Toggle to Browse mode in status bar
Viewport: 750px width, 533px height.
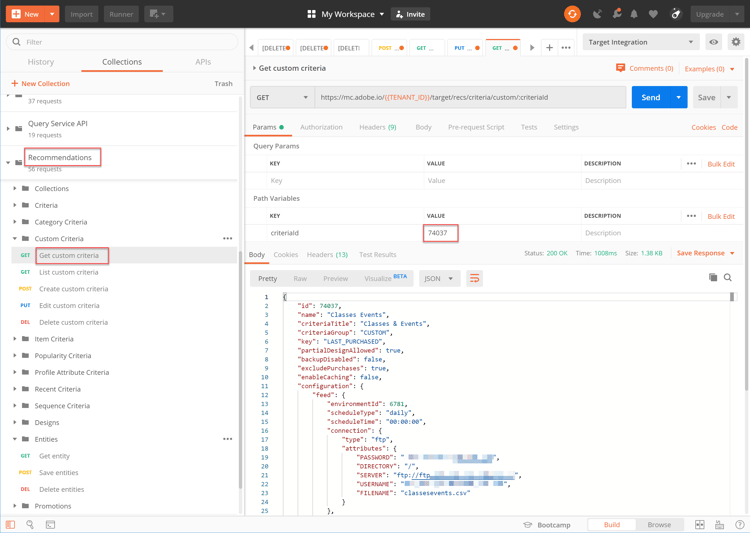point(659,525)
